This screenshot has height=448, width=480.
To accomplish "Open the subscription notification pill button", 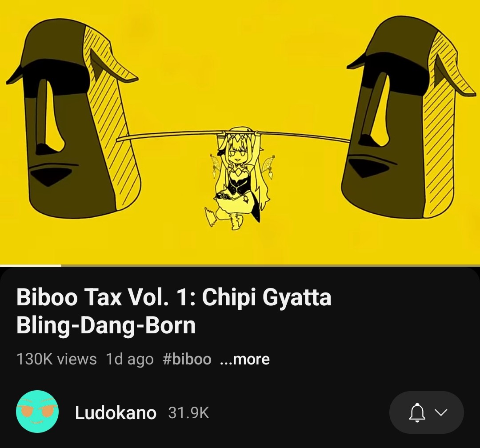I will 426,412.
